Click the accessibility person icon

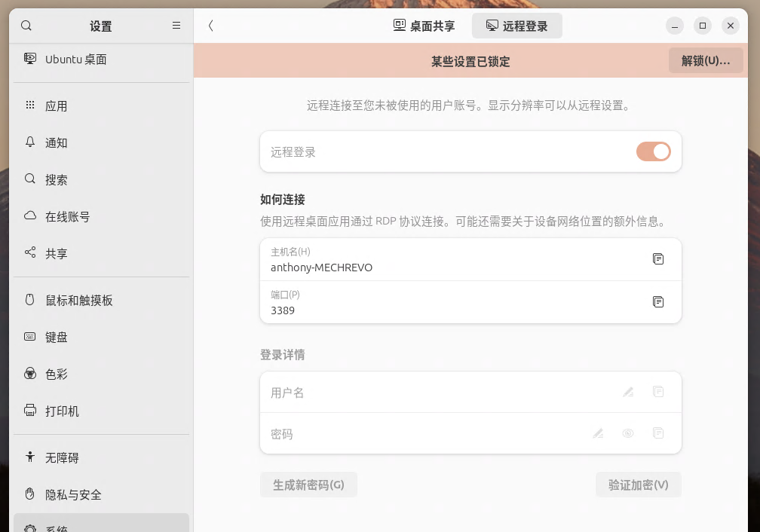(29, 457)
